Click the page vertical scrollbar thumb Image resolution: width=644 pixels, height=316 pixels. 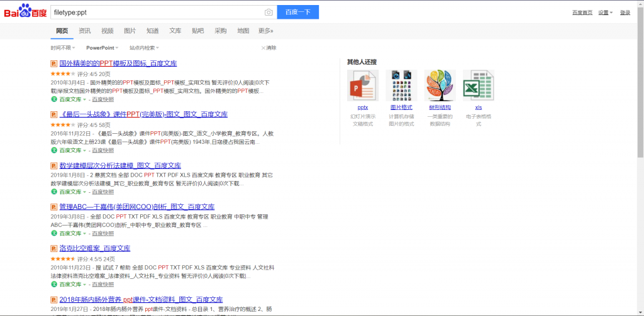[x=640, y=81]
